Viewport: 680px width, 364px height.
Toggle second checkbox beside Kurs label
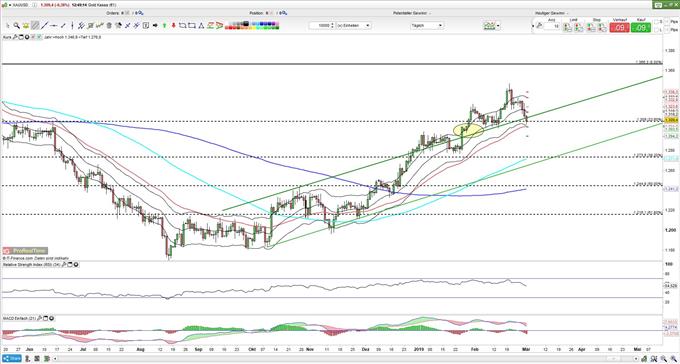point(39,37)
